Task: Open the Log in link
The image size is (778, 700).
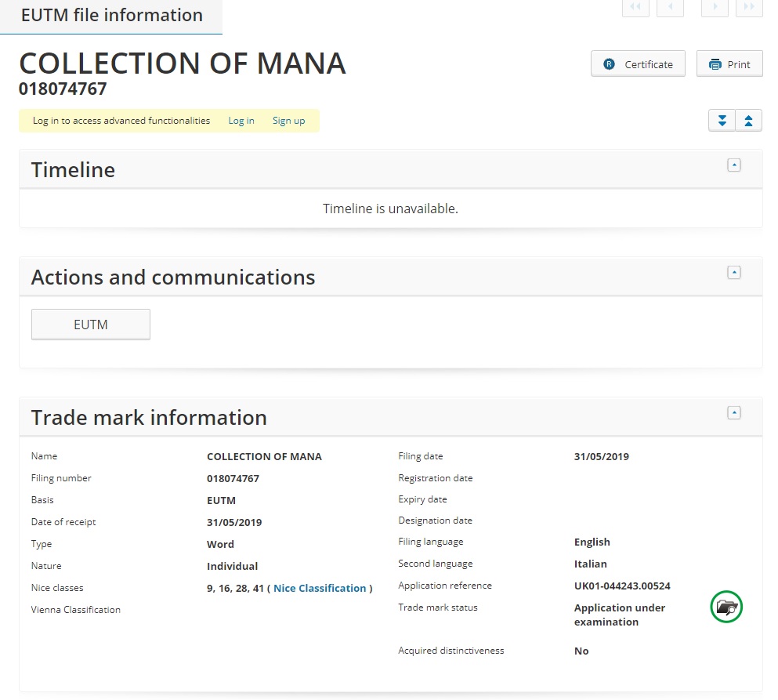Action: click(x=241, y=121)
